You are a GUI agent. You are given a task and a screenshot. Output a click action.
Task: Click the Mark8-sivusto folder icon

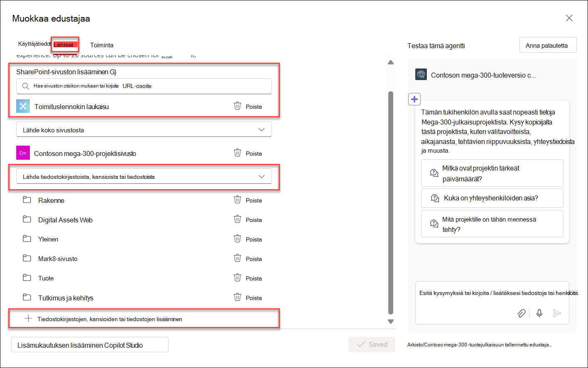click(27, 258)
